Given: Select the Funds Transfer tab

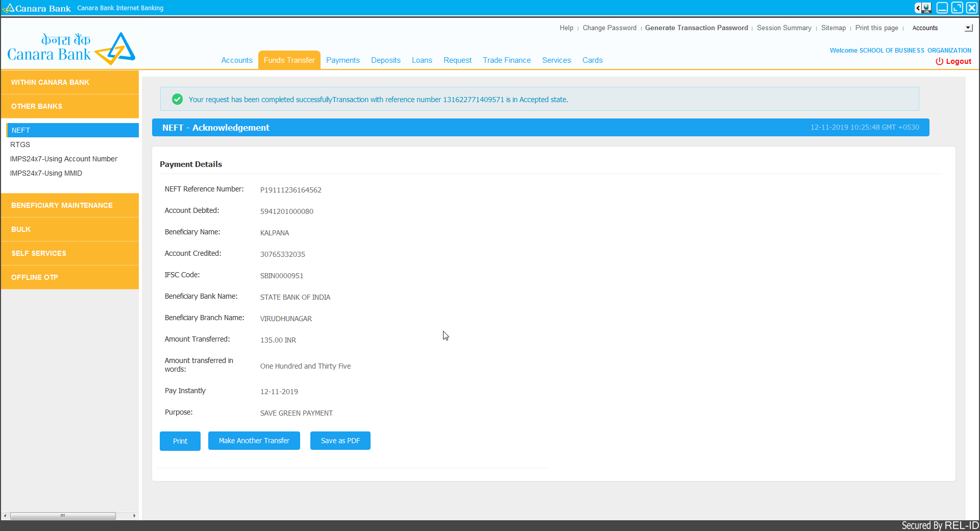Looking at the screenshot, I should (x=289, y=60).
